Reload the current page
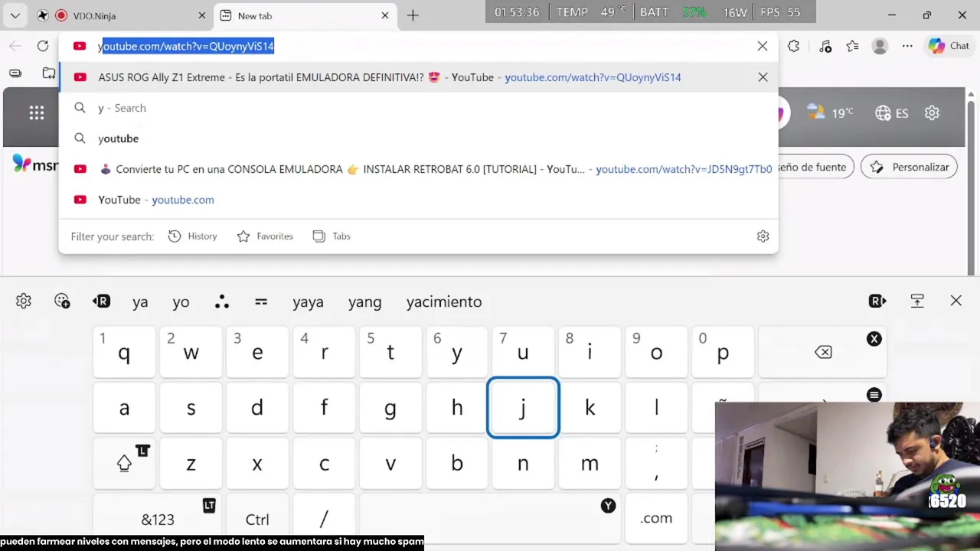Screen dimensions: 980x551 [x=43, y=46]
